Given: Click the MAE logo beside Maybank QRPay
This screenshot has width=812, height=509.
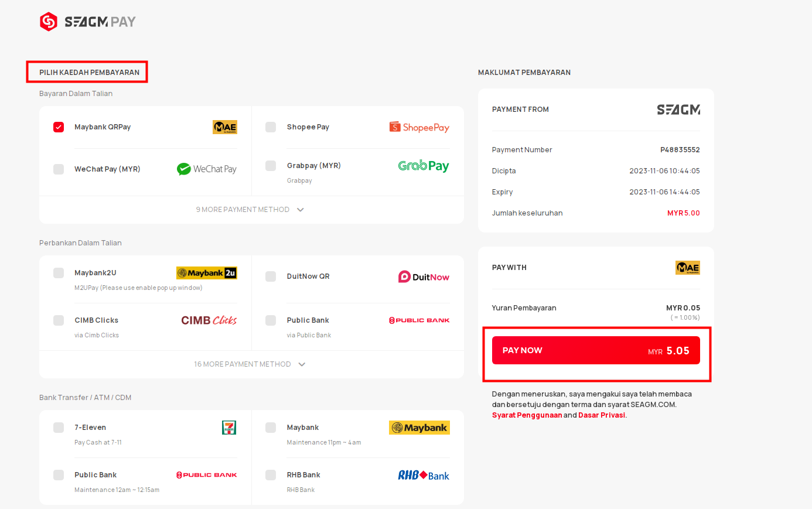Looking at the screenshot, I should point(225,127).
